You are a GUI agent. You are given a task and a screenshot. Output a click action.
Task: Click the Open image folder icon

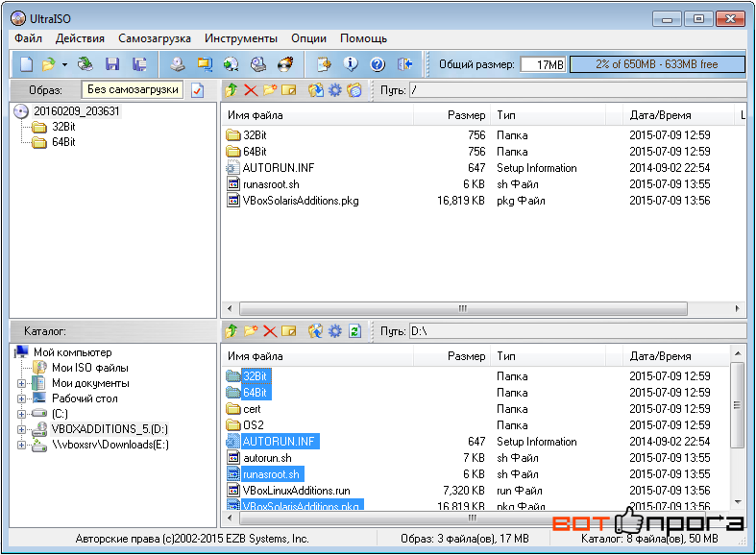49,64
